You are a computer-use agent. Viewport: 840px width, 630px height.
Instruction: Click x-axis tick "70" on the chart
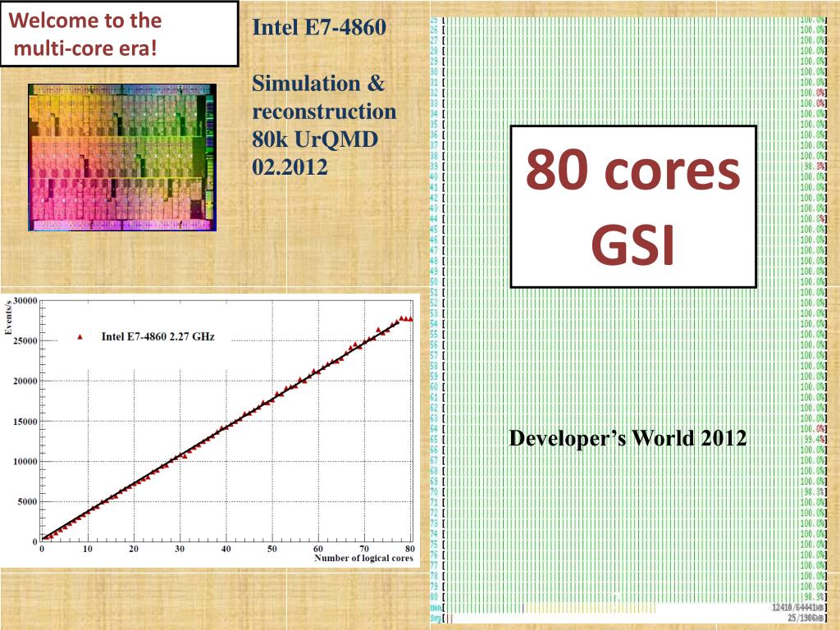[x=364, y=549]
